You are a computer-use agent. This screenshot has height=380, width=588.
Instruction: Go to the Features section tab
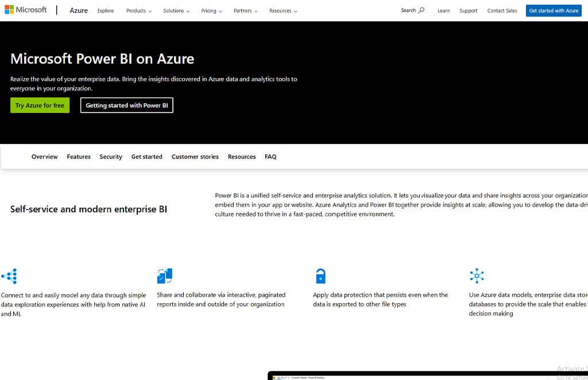pyautogui.click(x=79, y=157)
